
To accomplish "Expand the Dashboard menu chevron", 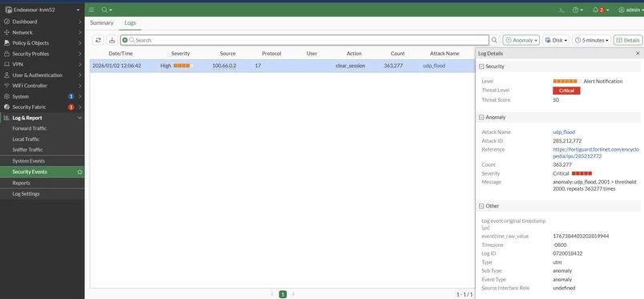I will 79,22.
